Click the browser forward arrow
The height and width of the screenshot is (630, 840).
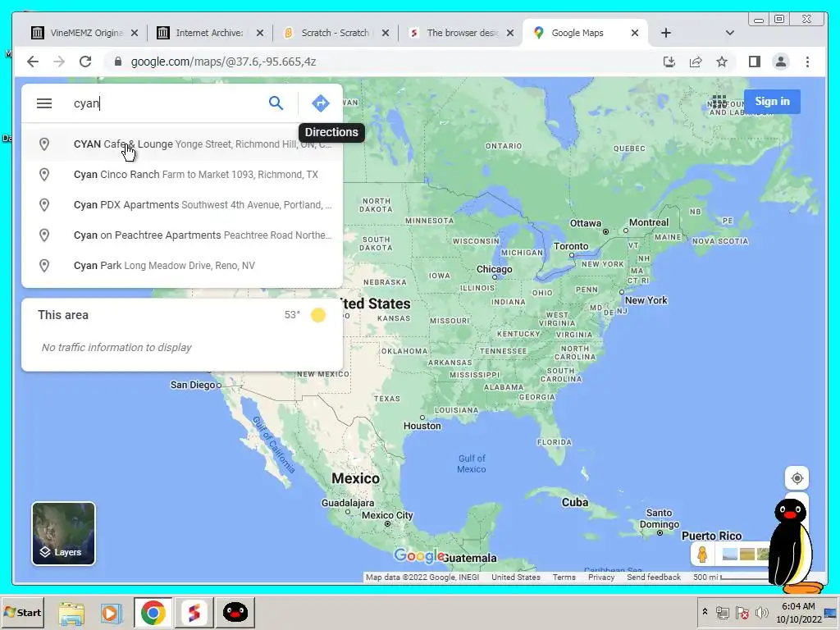pyautogui.click(x=59, y=62)
